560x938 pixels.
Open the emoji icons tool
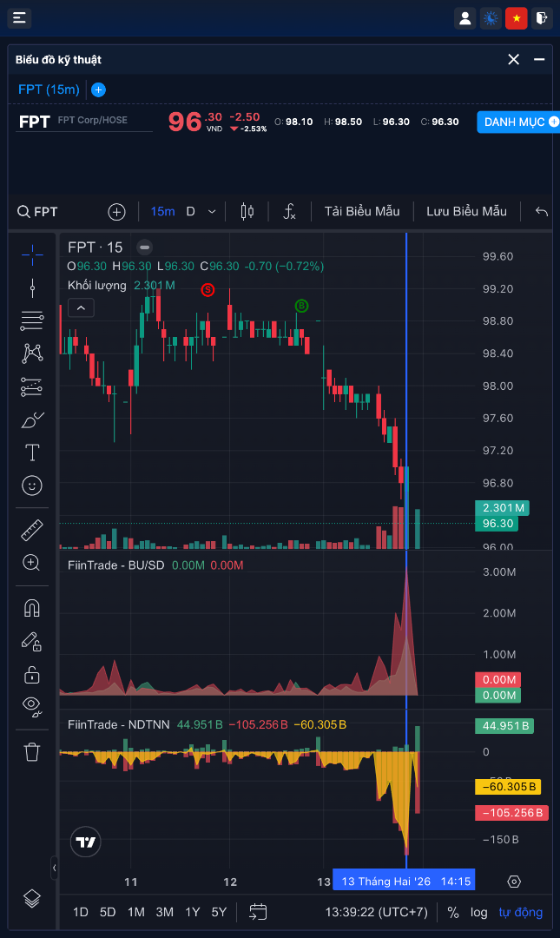click(x=32, y=486)
